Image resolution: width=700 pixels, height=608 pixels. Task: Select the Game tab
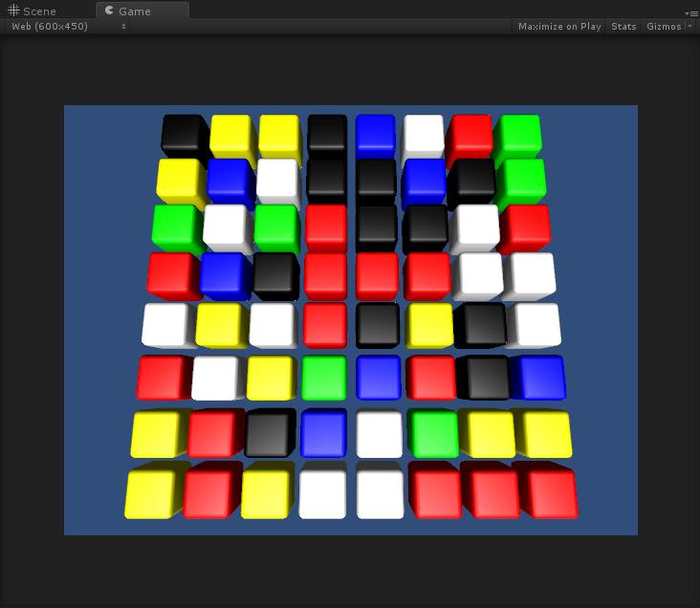coord(135,11)
